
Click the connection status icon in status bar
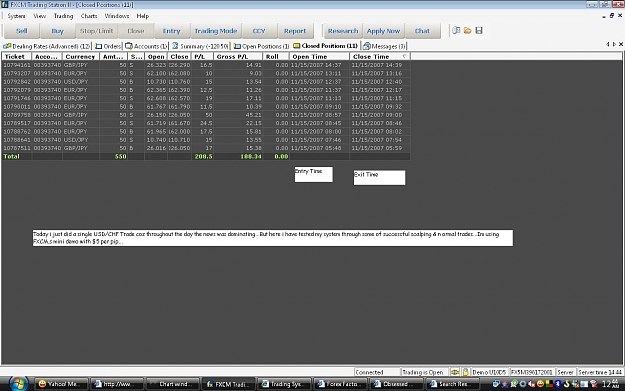click(x=455, y=372)
